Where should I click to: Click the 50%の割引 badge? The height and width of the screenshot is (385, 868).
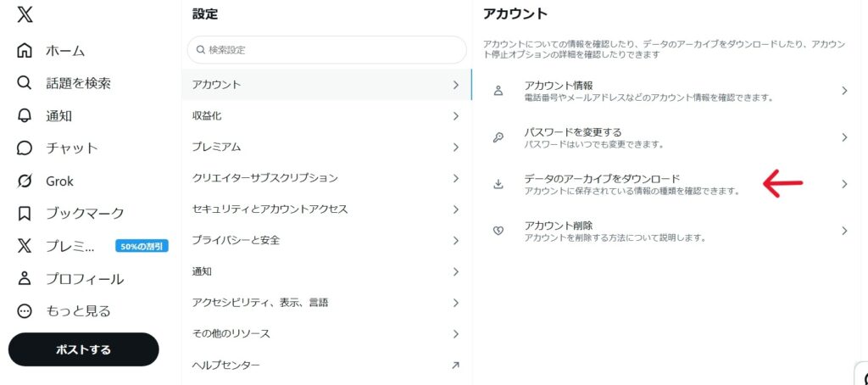pos(142,246)
